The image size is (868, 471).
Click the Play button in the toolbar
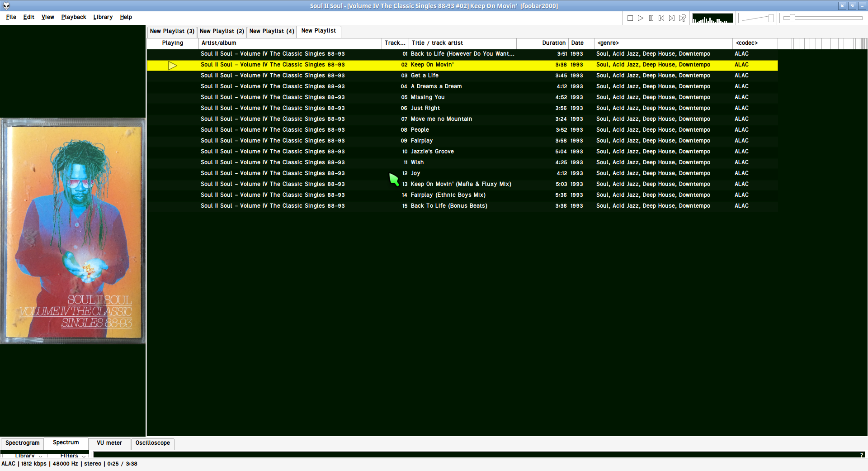(x=641, y=18)
